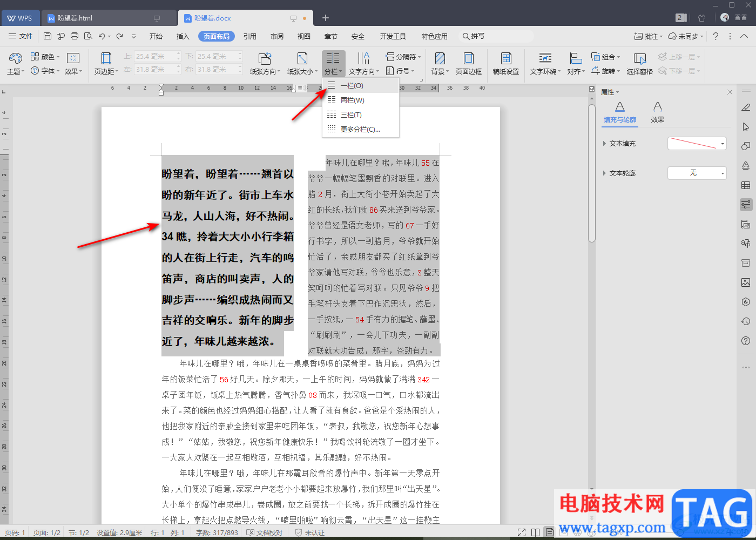Click the shapes icon in right sidebar
756x540 pixels.
tap(746, 146)
